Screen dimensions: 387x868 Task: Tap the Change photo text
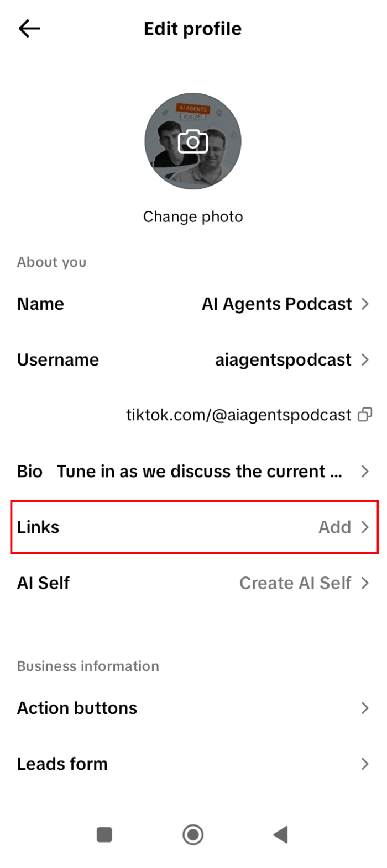click(193, 216)
